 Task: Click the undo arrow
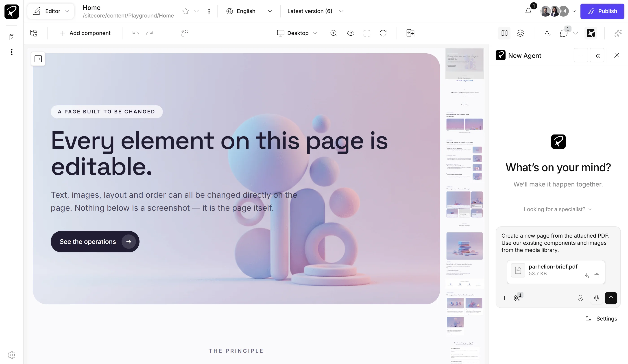(136, 33)
